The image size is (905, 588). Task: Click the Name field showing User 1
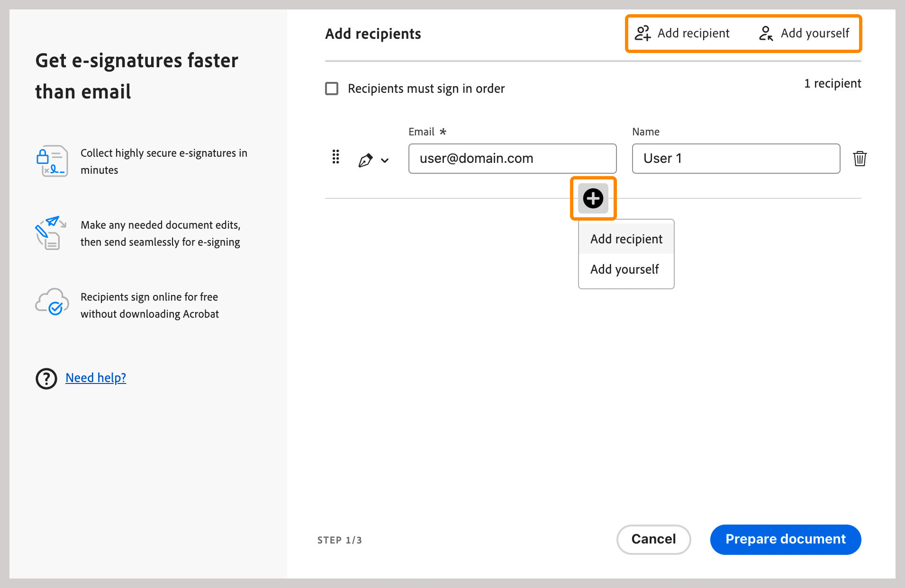(735, 159)
